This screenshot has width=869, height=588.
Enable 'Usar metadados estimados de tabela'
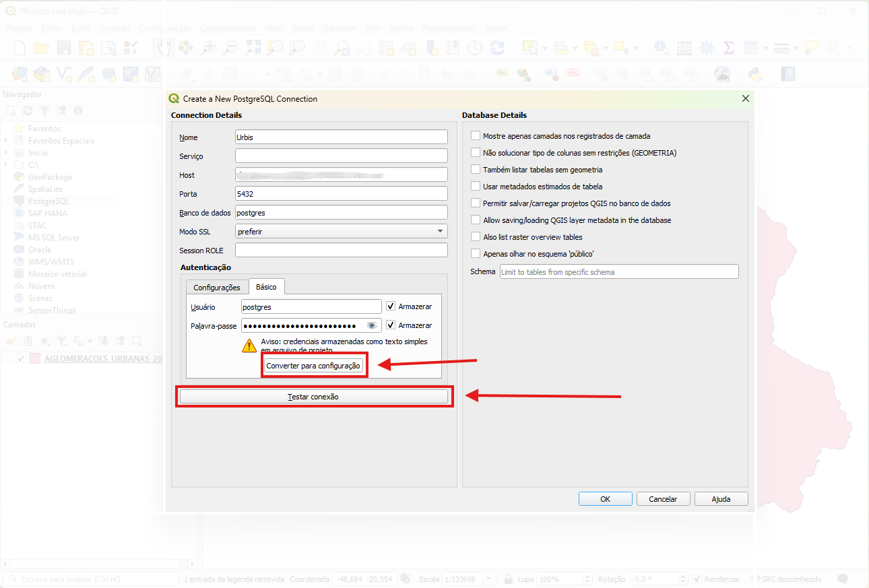476,187
